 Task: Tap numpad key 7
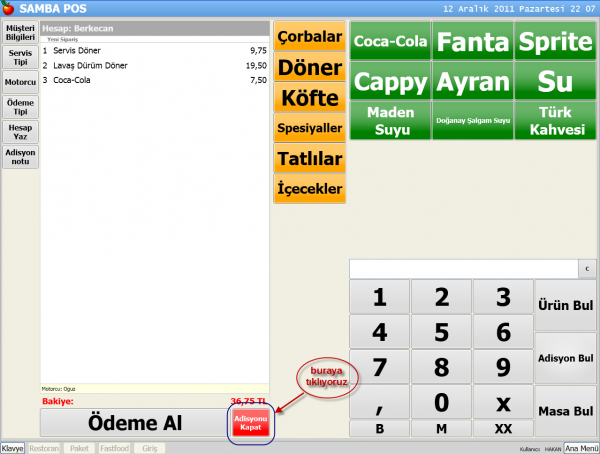(379, 367)
